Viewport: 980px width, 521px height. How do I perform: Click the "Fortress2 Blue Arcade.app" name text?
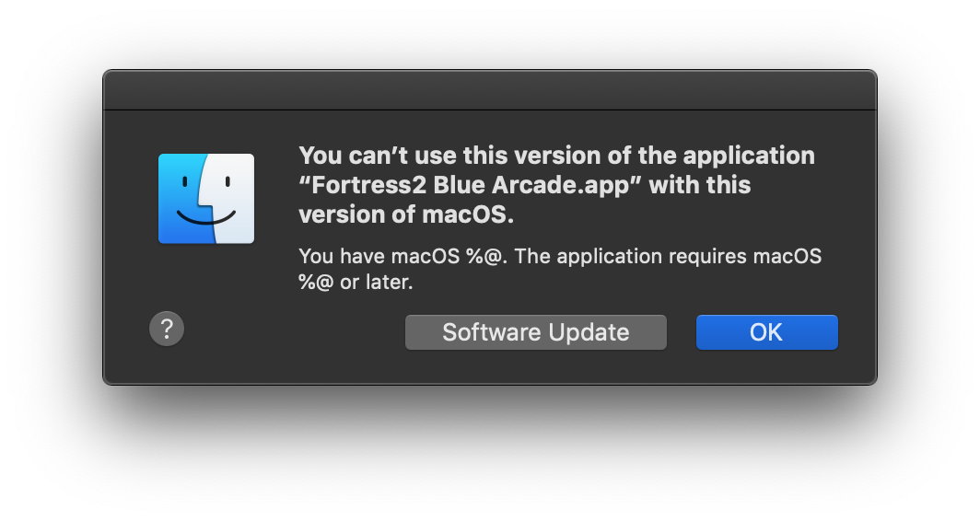470,185
